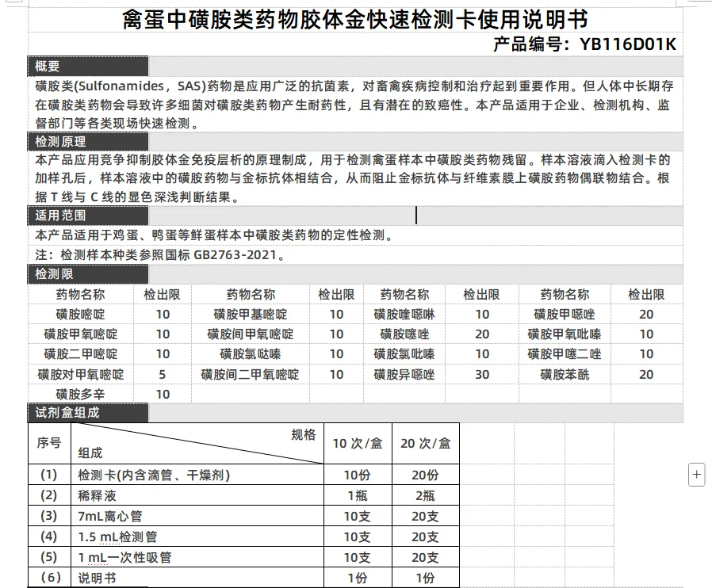Click the "+" button beside the document

tap(695, 474)
